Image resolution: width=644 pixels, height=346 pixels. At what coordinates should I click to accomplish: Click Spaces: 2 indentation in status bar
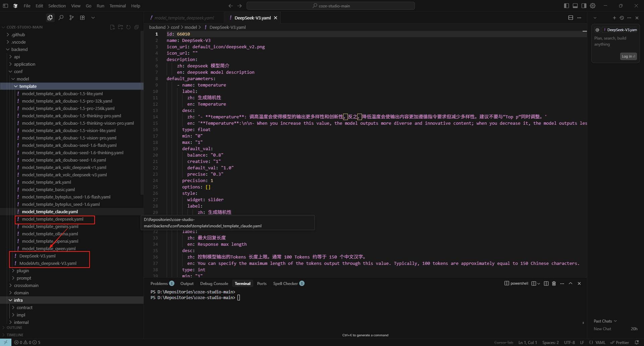point(550,342)
